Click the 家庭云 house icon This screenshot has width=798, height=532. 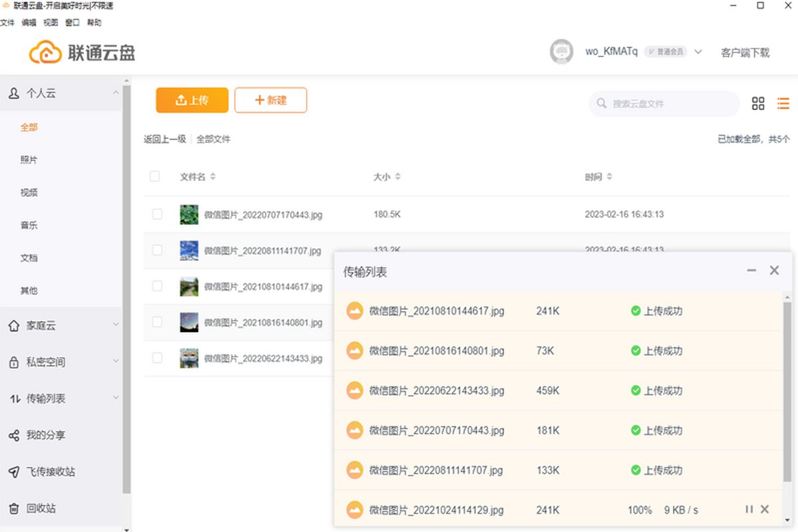pos(14,326)
